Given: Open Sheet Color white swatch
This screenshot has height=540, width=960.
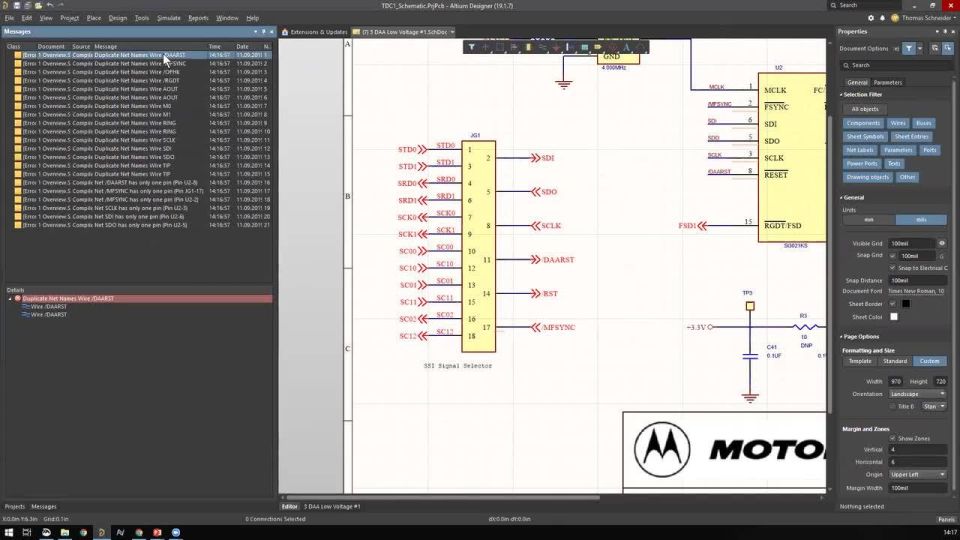Looking at the screenshot, I should coord(894,317).
